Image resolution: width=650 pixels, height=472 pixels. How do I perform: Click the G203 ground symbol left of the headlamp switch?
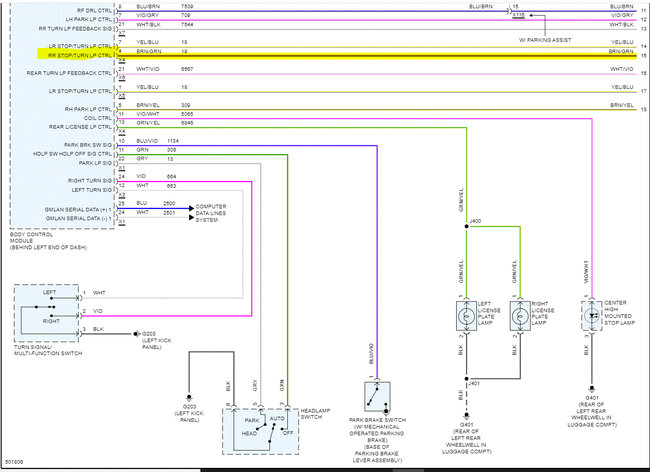point(189,397)
